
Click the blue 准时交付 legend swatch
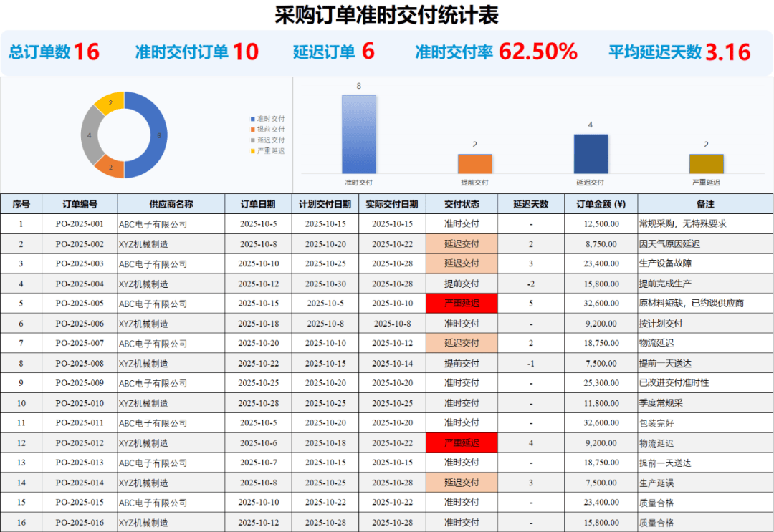click(x=252, y=118)
